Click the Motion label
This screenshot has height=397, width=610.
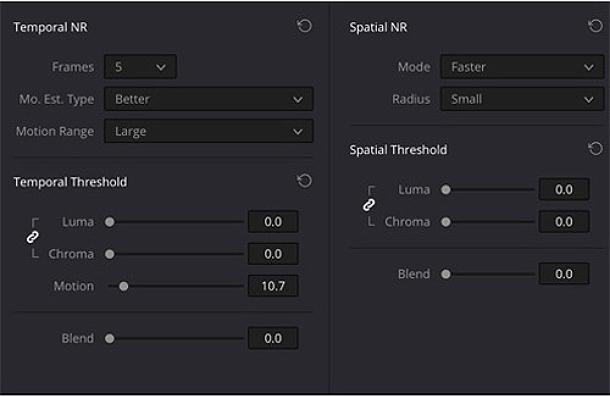(x=74, y=286)
